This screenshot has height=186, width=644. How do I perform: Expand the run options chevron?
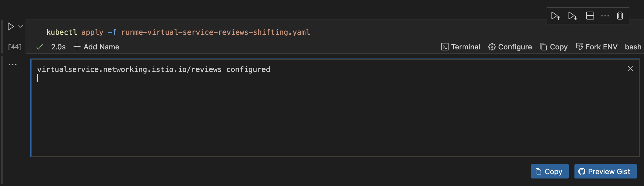pyautogui.click(x=21, y=27)
